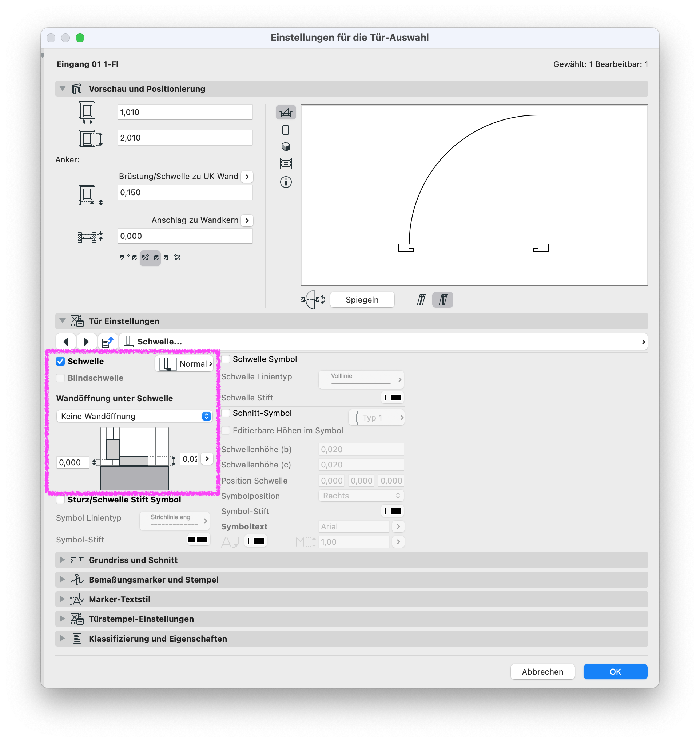The width and height of the screenshot is (700, 742).
Task: Click the Symboltext pen A icon
Action: (x=230, y=541)
